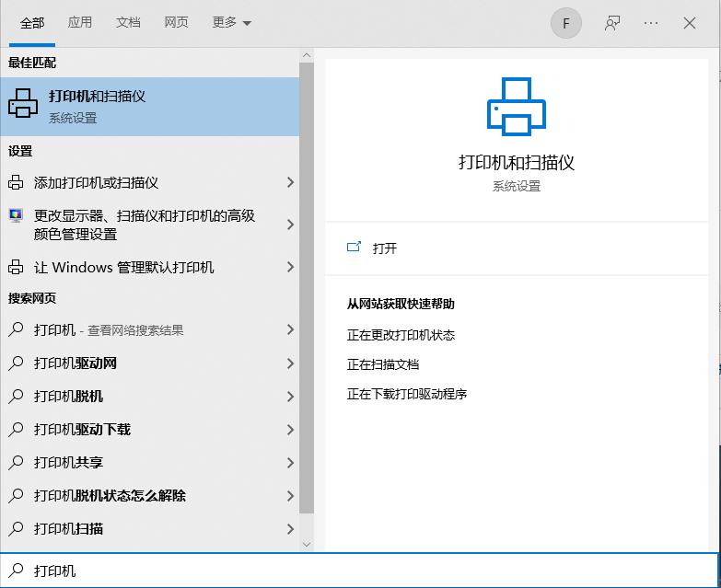Click scroll down arrow of results list
The height and width of the screenshot is (588, 721).
pos(307,545)
